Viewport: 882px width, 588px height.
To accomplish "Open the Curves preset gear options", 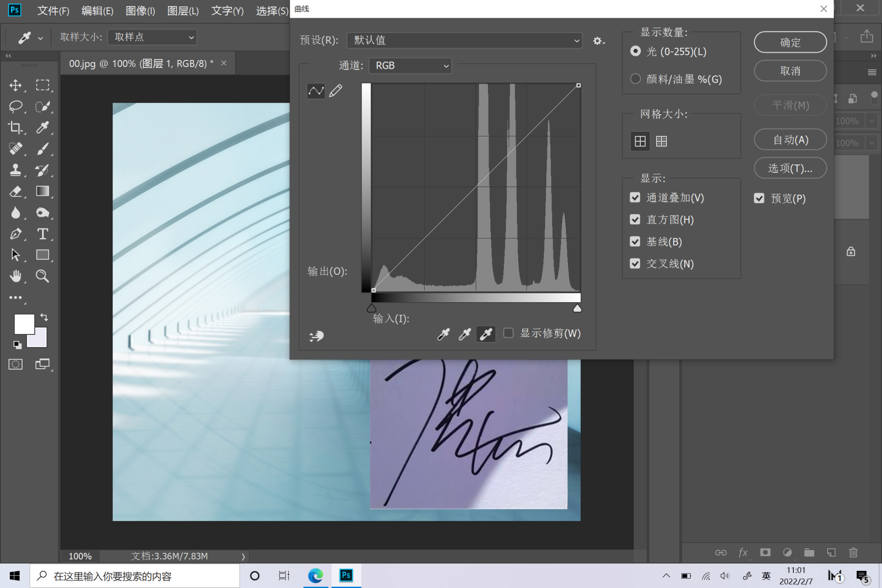I will pos(598,41).
